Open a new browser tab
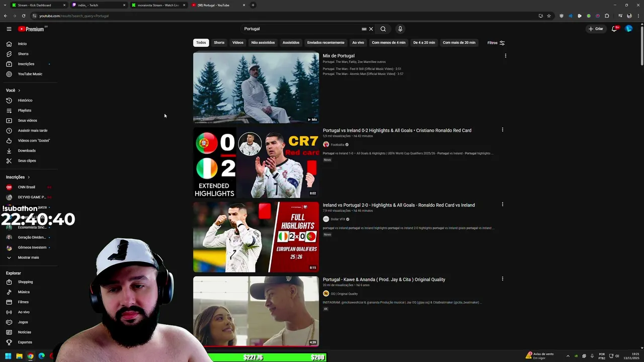This screenshot has height=362, width=644. pos(253,5)
